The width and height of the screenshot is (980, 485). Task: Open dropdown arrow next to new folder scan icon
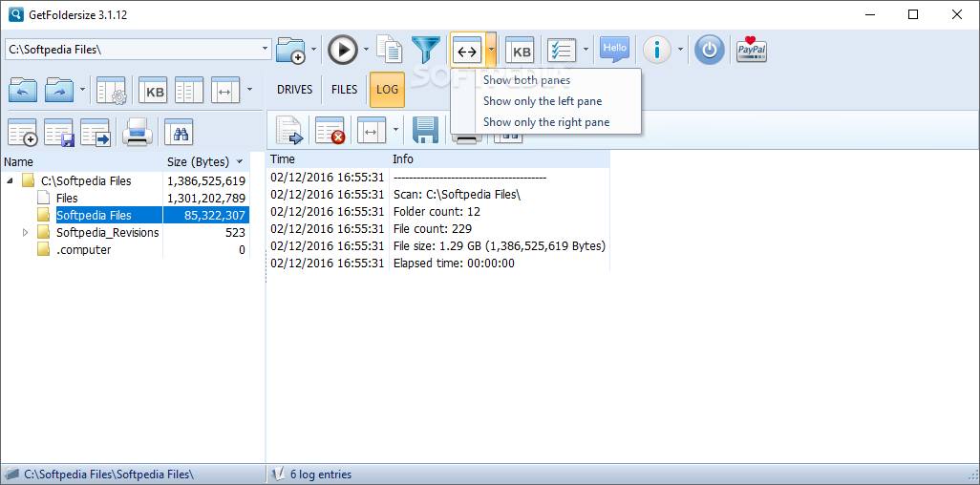(x=313, y=50)
